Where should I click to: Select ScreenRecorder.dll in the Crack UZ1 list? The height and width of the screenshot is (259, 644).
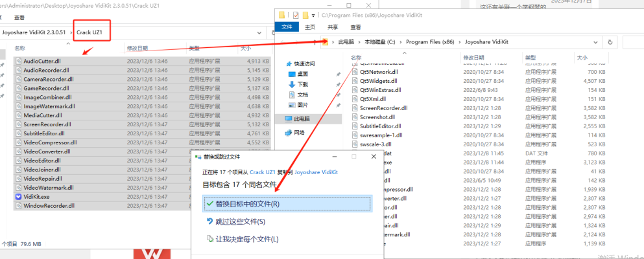47,124
